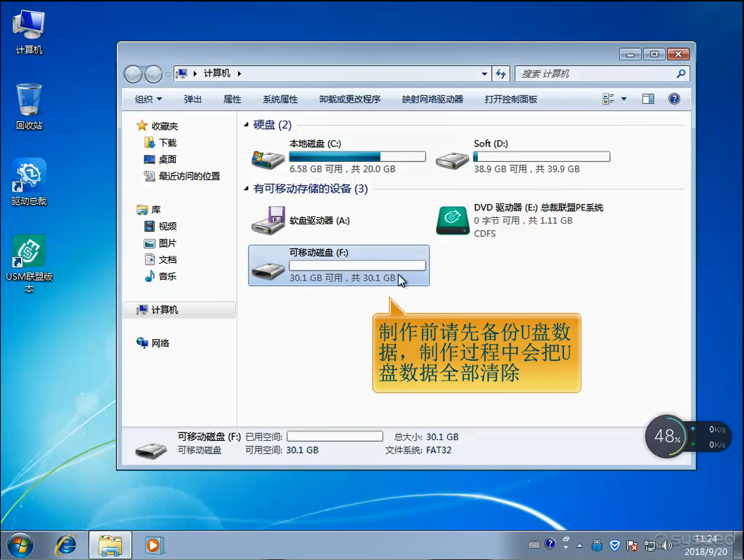Click the volume speaker tray icon

(667, 545)
